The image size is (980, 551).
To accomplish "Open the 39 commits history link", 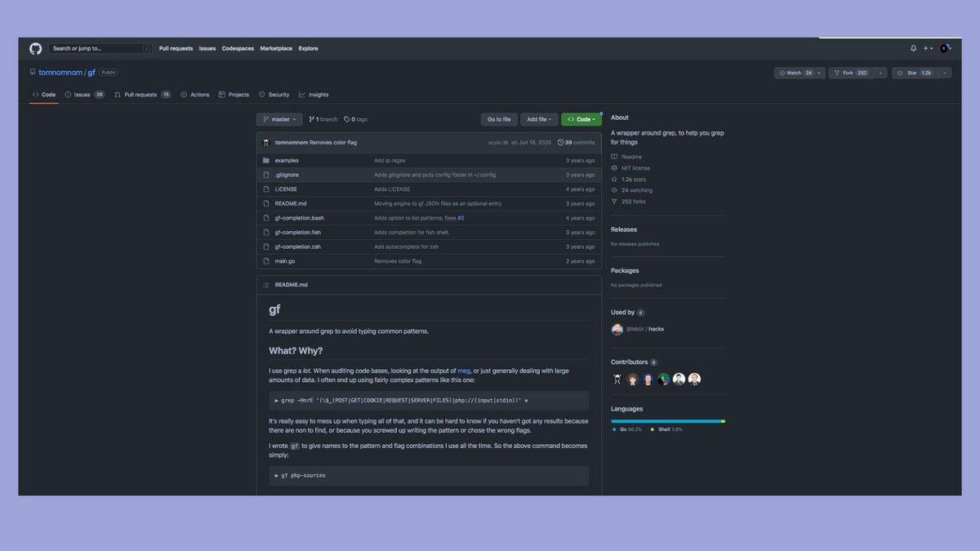I will tap(577, 142).
